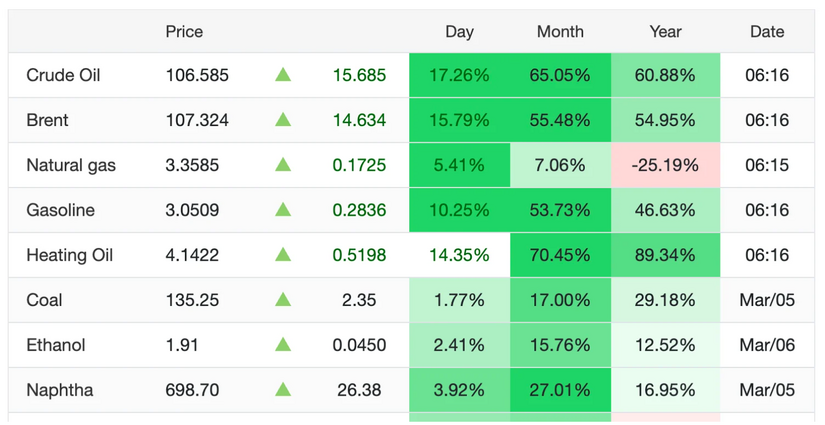Image resolution: width=825 pixels, height=425 pixels.
Task: Click the green up arrow beside Crude Oil
Action: tap(283, 75)
